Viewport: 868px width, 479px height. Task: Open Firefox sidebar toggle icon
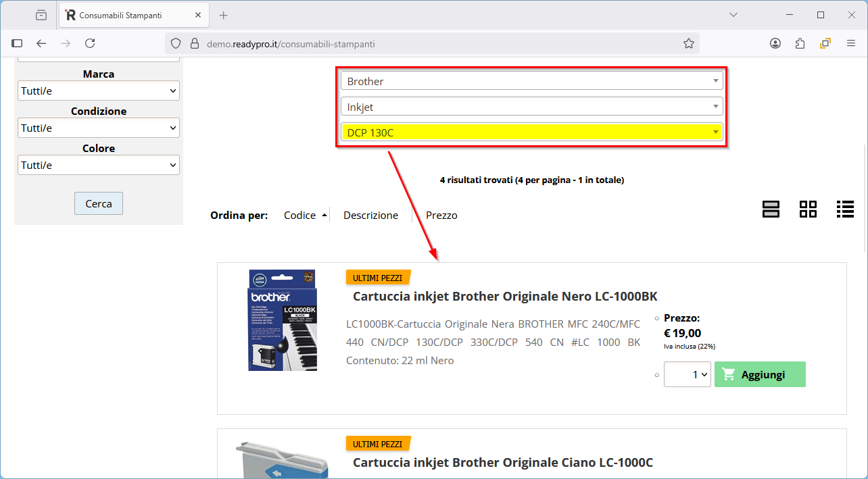tap(17, 43)
